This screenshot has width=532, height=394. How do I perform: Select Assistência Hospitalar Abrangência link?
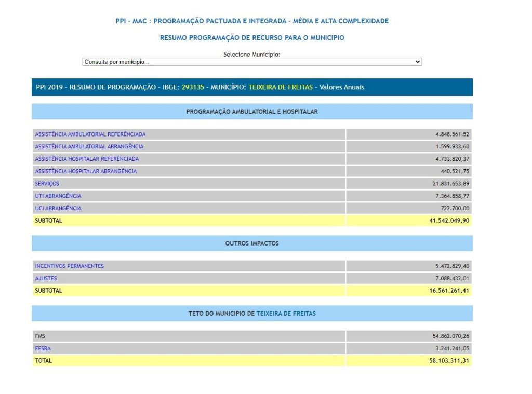[x=86, y=171]
